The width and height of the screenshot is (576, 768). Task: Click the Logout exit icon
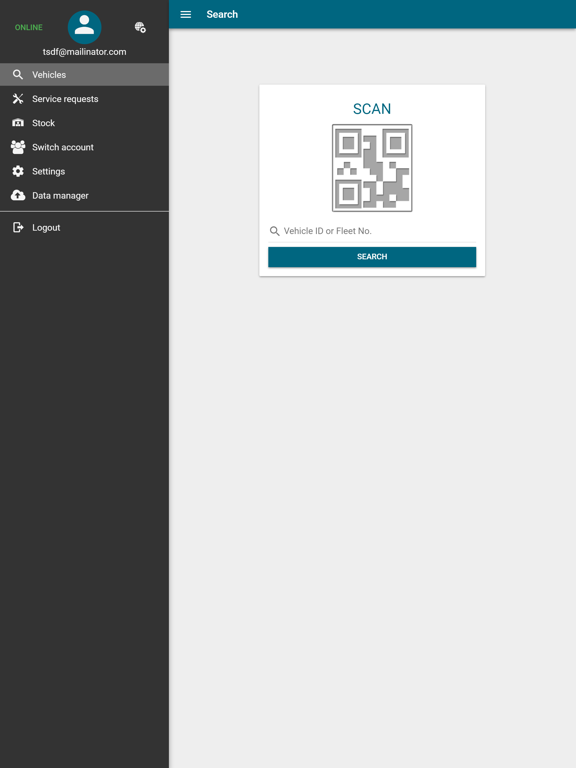click(18, 227)
